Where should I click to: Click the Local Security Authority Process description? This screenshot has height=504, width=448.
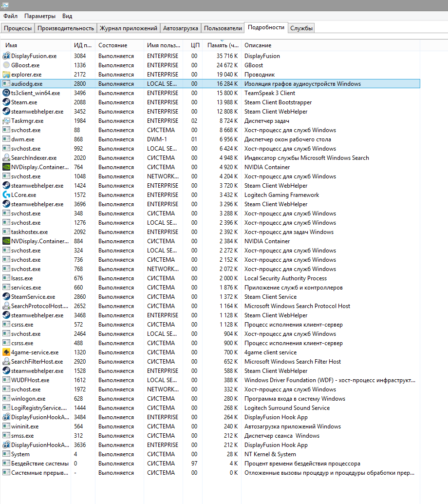[x=285, y=278]
